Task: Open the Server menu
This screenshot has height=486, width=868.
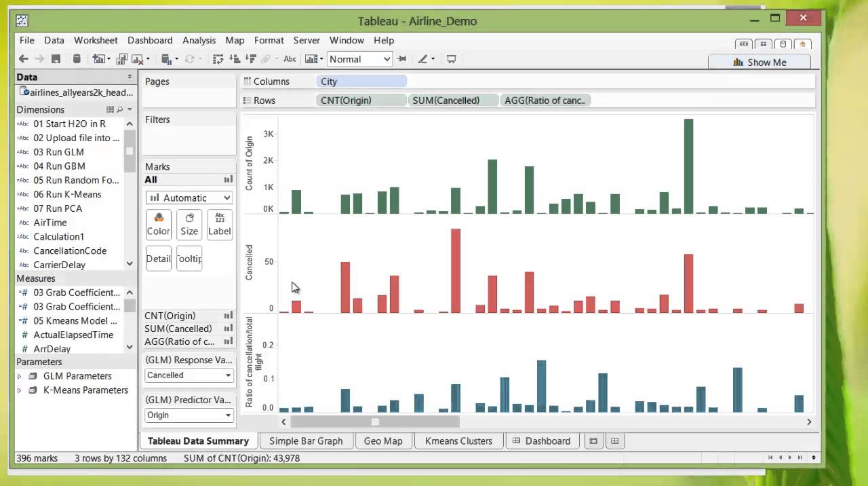Action: pyautogui.click(x=307, y=40)
